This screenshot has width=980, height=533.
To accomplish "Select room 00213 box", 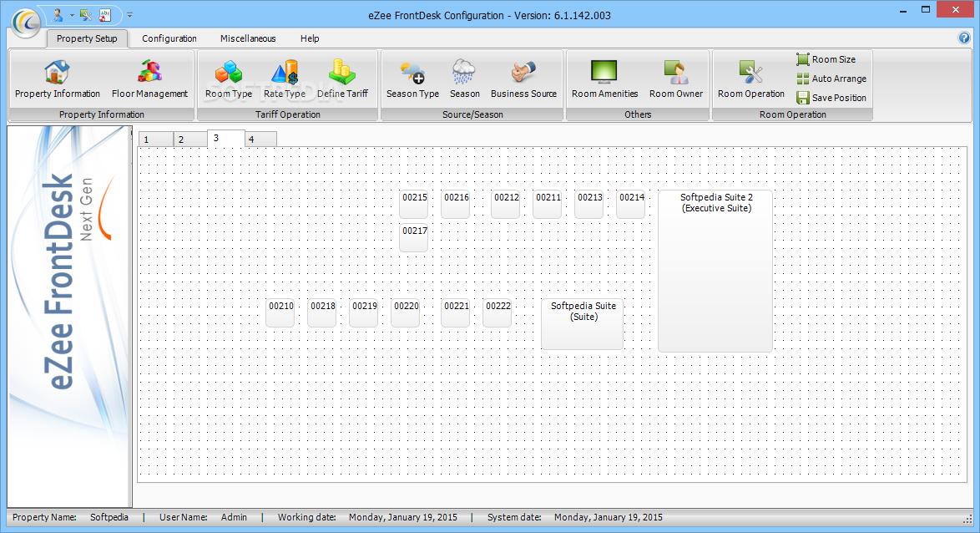I will click(x=589, y=204).
